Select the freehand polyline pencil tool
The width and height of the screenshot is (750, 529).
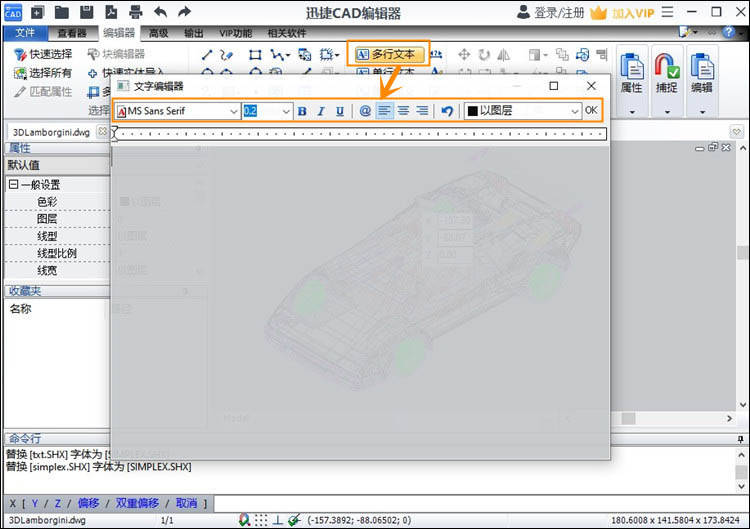[226, 55]
